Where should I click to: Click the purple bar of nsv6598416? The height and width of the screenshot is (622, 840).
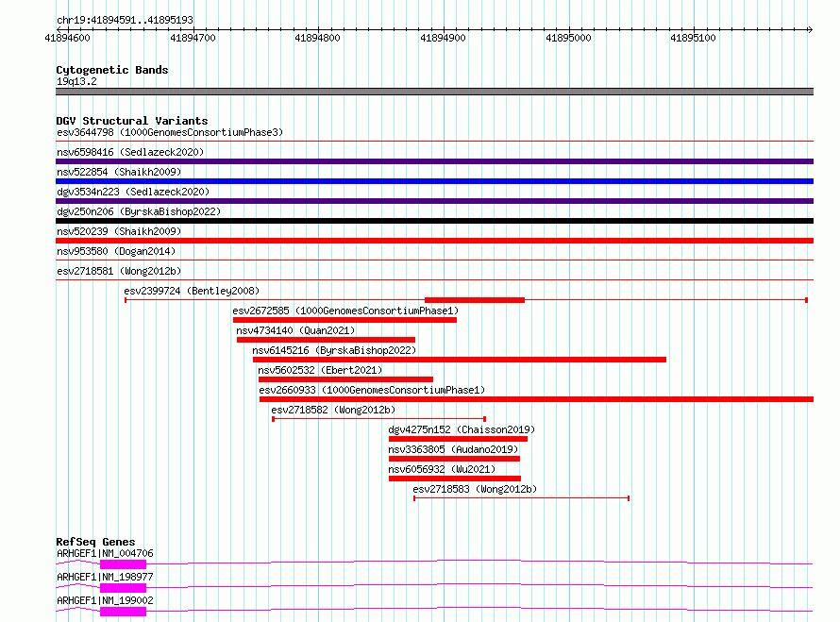(x=434, y=161)
